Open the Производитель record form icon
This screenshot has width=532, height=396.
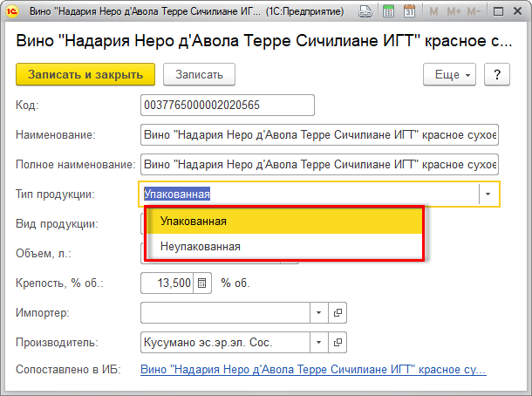pos(338,342)
